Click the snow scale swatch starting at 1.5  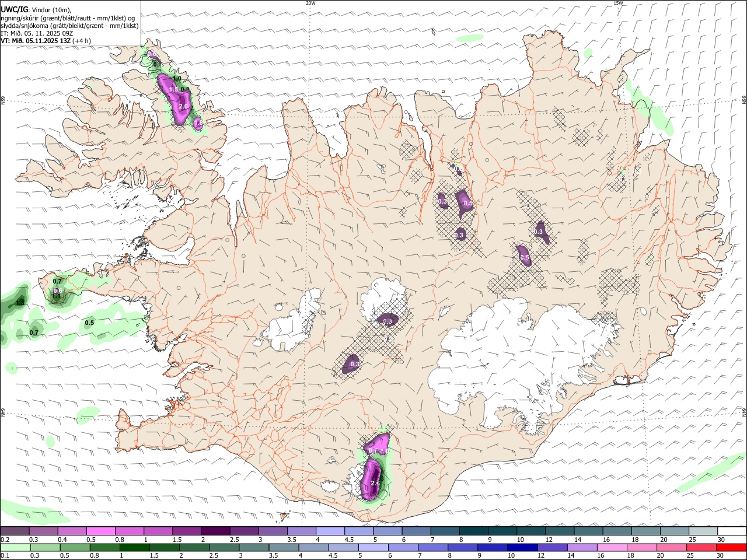tap(187, 531)
